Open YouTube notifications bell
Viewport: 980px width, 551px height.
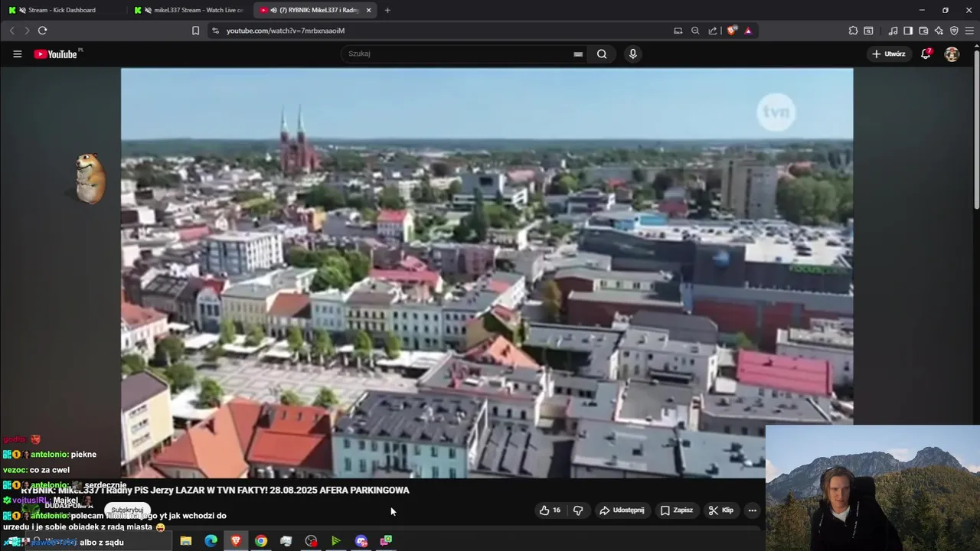[926, 54]
